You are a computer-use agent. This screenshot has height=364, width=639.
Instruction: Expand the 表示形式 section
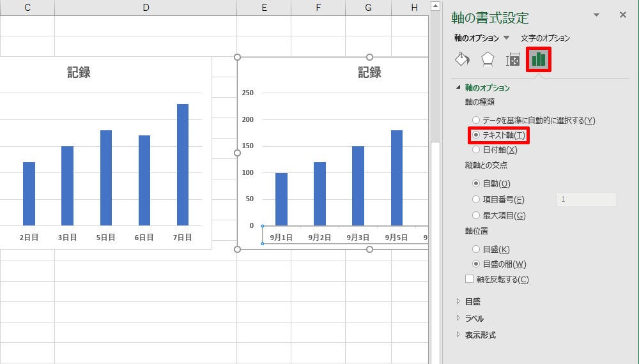[x=458, y=335]
